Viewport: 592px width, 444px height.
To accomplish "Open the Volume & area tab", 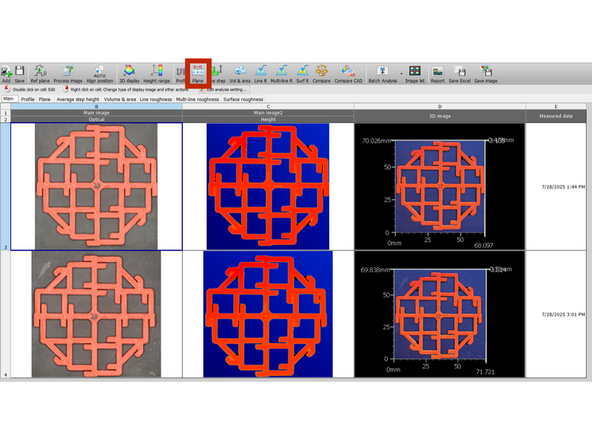I will (120, 99).
